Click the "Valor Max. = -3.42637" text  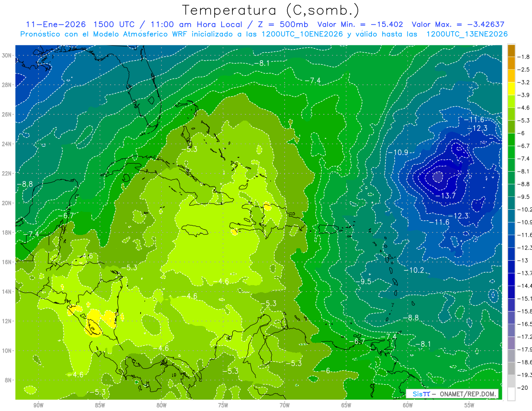tap(458, 24)
